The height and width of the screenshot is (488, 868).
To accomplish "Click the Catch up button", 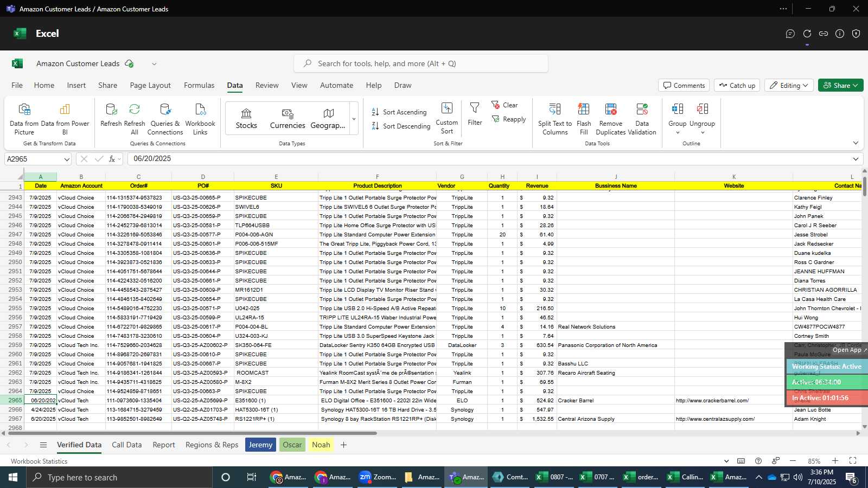I will coord(737,86).
